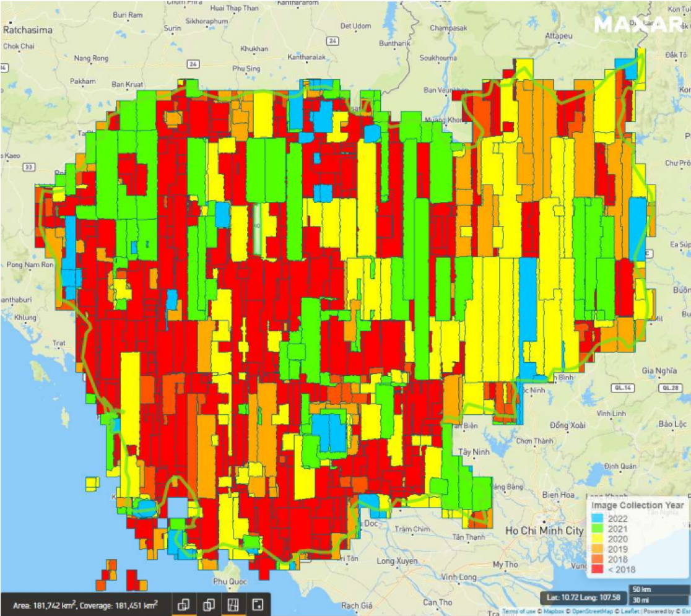The height and width of the screenshot is (616, 691).
Task: Click the light orange 2019 legend swatch
Action: click(597, 549)
